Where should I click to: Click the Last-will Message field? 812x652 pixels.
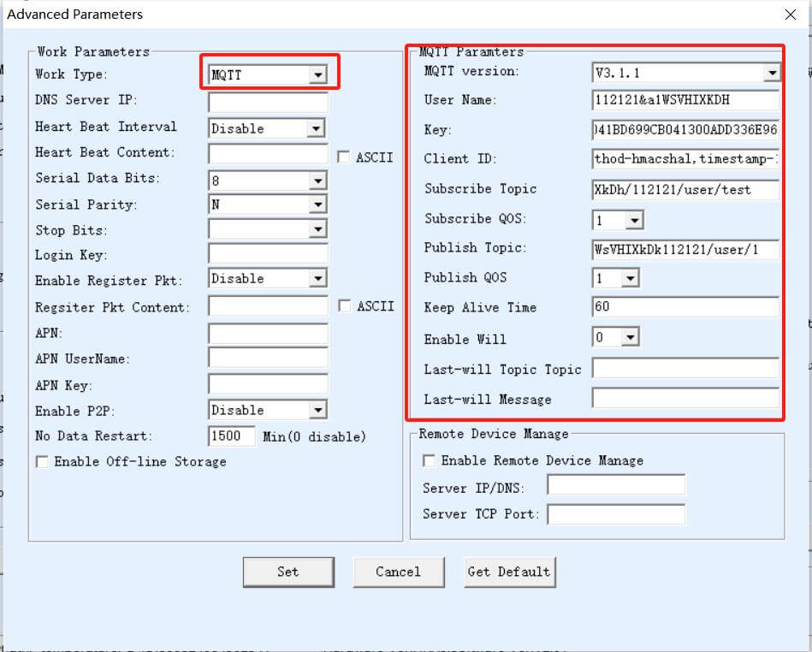(x=685, y=398)
